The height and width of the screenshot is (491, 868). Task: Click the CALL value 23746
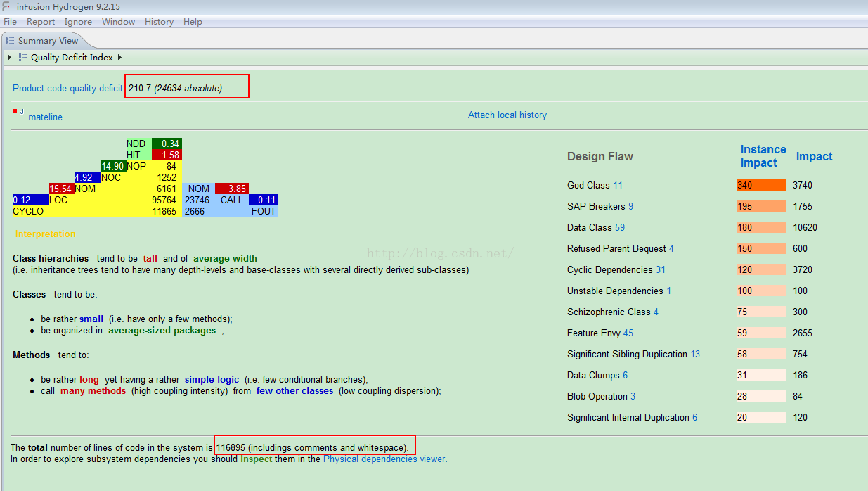point(197,200)
